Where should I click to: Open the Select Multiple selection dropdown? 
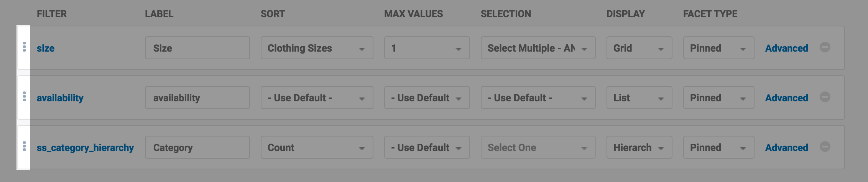(538, 48)
